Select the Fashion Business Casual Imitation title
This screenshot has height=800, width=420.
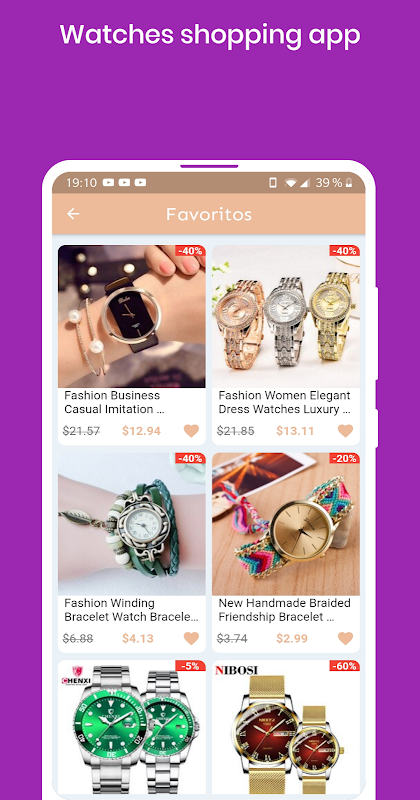(x=114, y=402)
